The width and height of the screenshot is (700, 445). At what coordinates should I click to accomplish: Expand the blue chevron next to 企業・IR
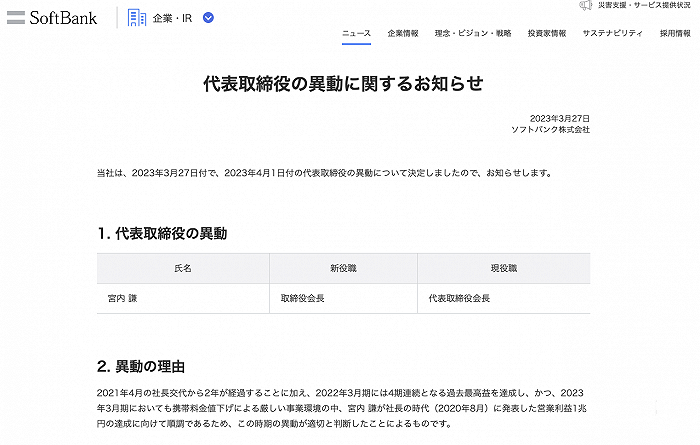click(208, 17)
